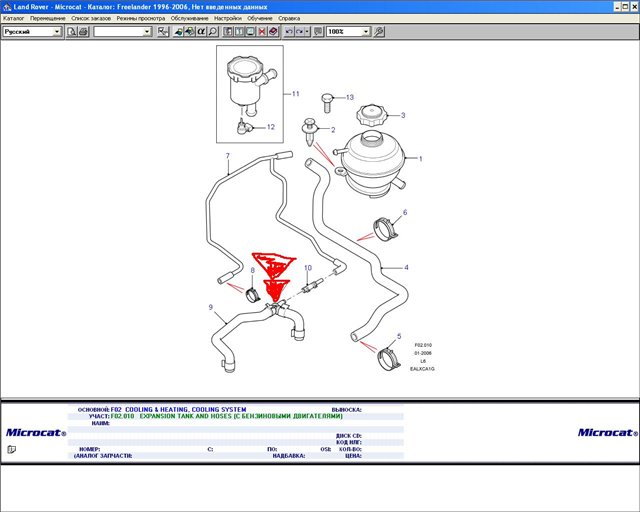Click the wrench settings icon
Screen dimensions: 640x512
tap(379, 31)
